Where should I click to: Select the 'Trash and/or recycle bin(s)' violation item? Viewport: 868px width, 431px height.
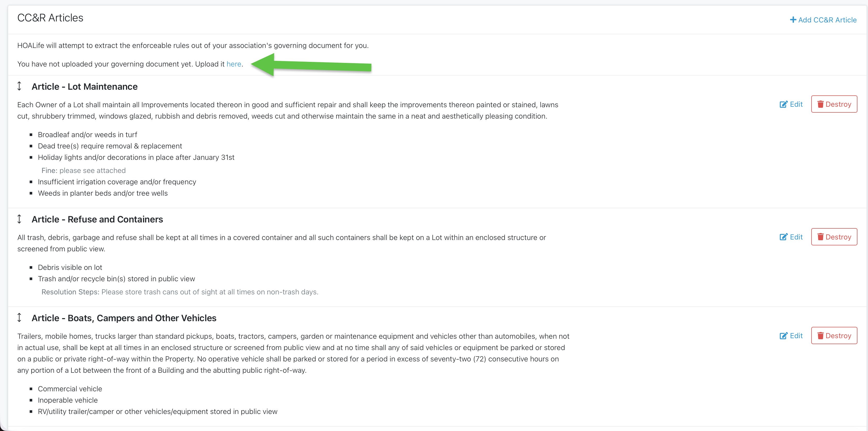coord(116,278)
